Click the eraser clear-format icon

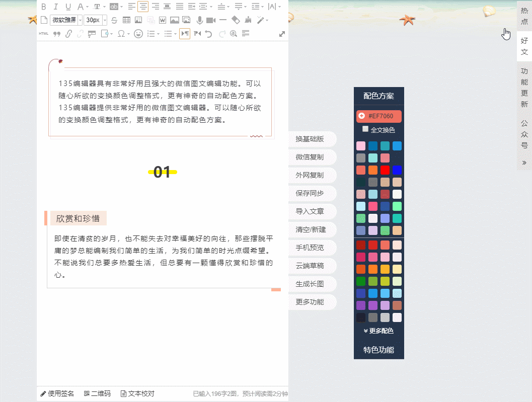[x=236, y=20]
